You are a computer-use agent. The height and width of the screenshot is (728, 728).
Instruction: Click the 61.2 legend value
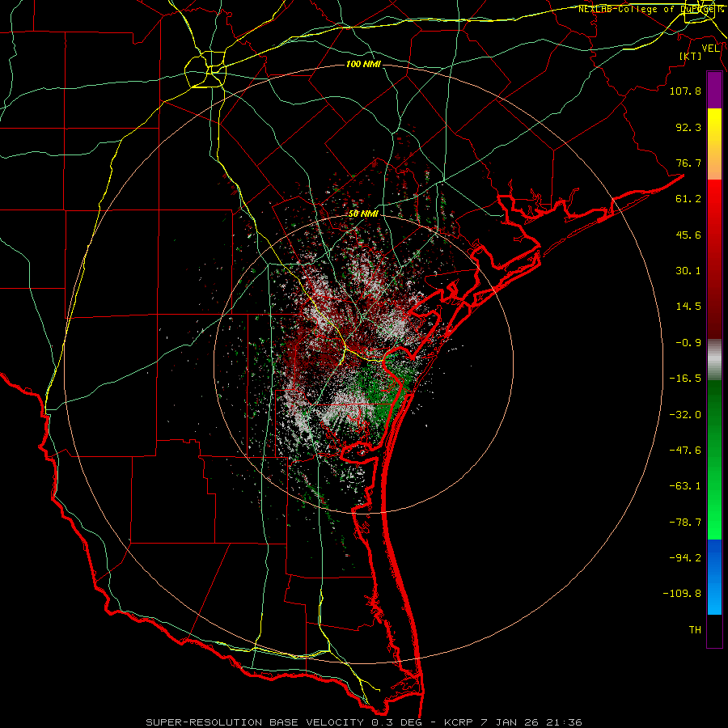tap(688, 199)
